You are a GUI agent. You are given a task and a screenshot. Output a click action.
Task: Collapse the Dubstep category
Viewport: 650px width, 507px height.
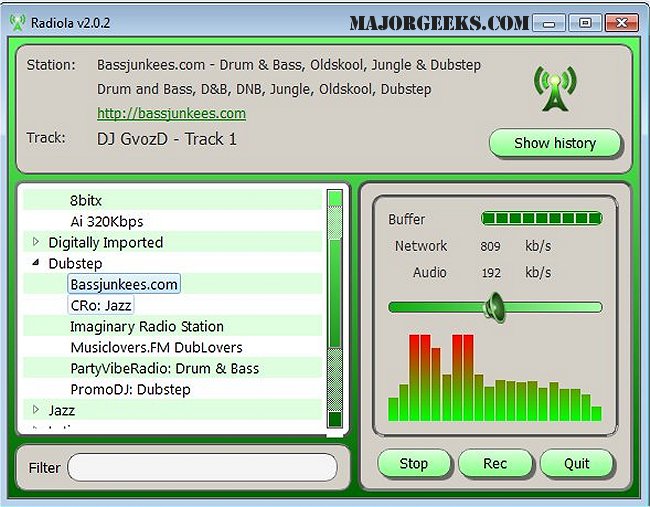click(x=36, y=262)
